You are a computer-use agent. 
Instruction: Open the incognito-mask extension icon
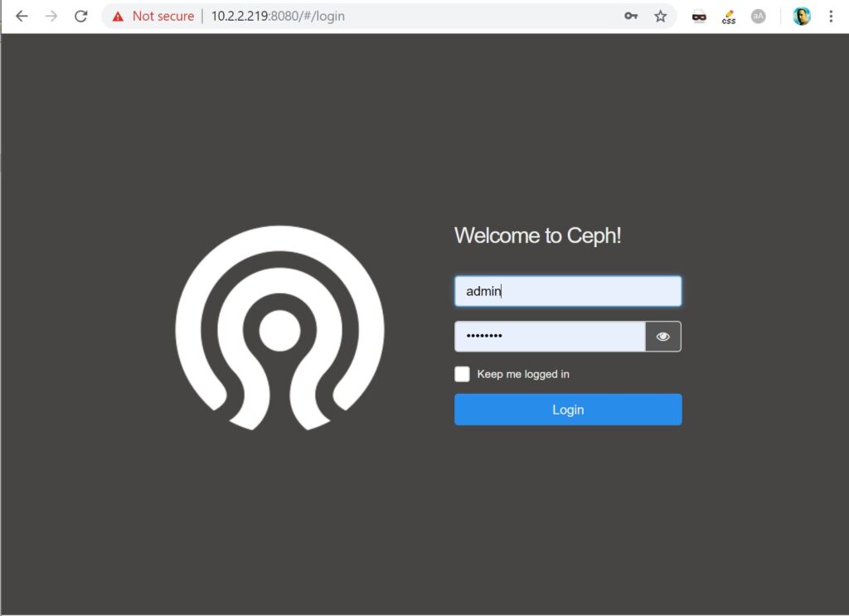tap(699, 16)
